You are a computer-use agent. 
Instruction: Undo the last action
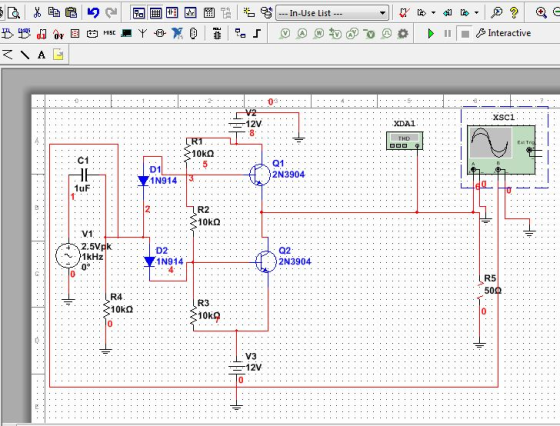click(93, 13)
